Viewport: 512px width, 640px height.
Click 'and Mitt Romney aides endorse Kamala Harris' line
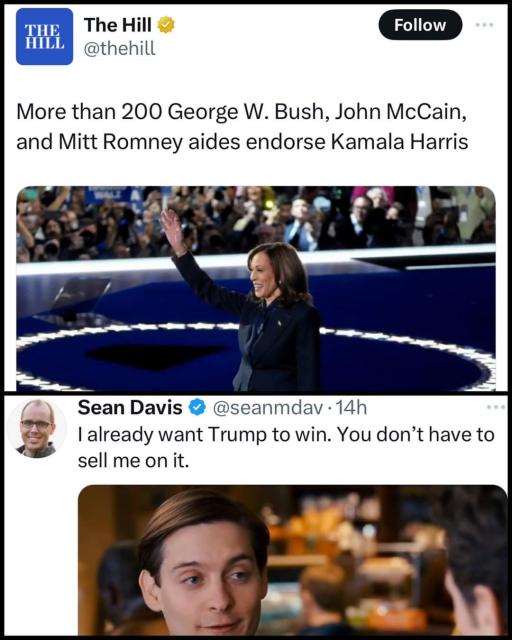coord(242,142)
